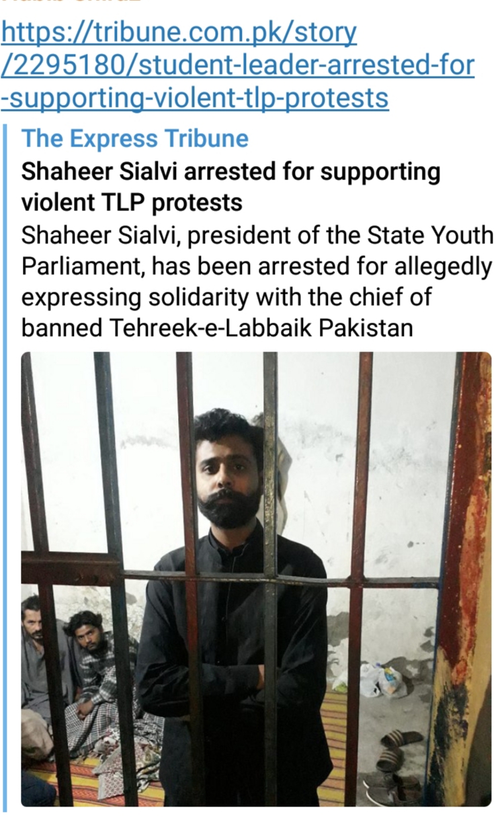The image size is (504, 818).
Task: Click the /2295180/student-leader-arrested-for URL segment
Action: coord(238,66)
